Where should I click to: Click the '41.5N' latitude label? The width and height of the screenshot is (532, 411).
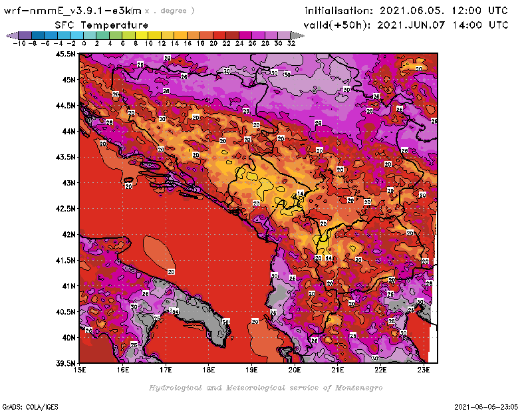(x=65, y=260)
